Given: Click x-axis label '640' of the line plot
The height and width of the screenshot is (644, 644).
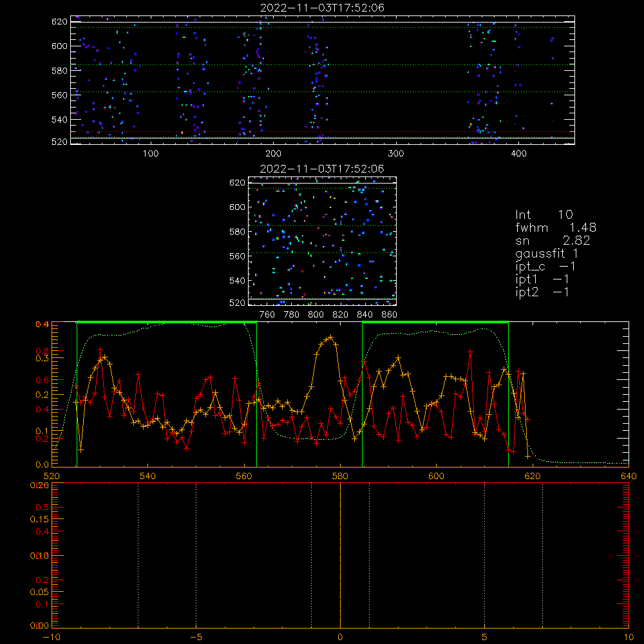Looking at the screenshot, I should pos(629,476).
